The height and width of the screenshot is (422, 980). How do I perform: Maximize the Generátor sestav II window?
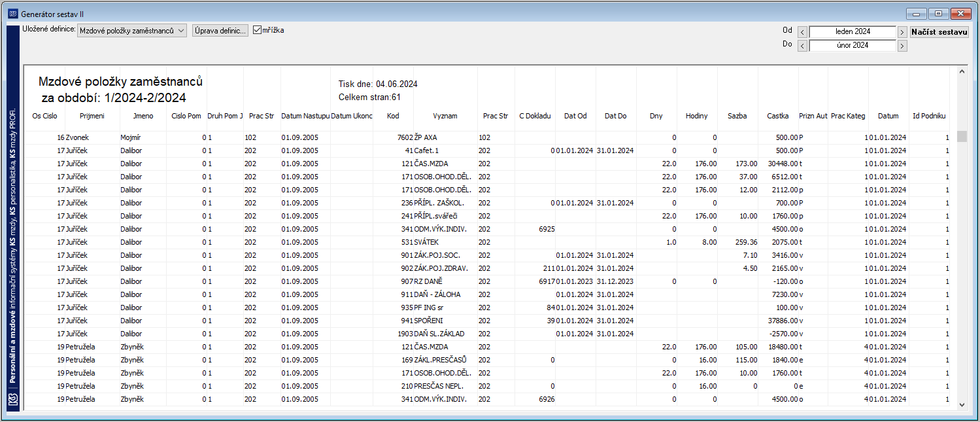pyautogui.click(x=939, y=13)
